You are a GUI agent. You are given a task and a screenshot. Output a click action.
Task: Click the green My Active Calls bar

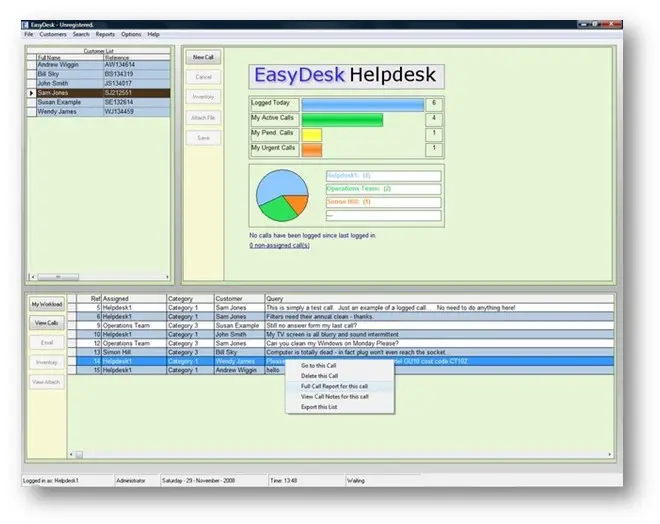tap(342, 120)
